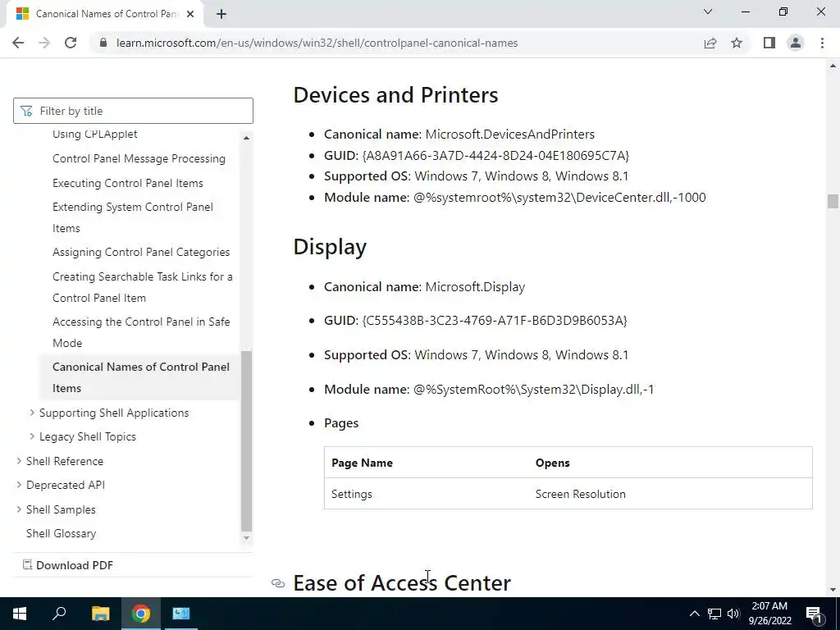Screen dimensions: 840x630
Task: Select Canonical Names of Control Panel Items
Action: [141, 377]
